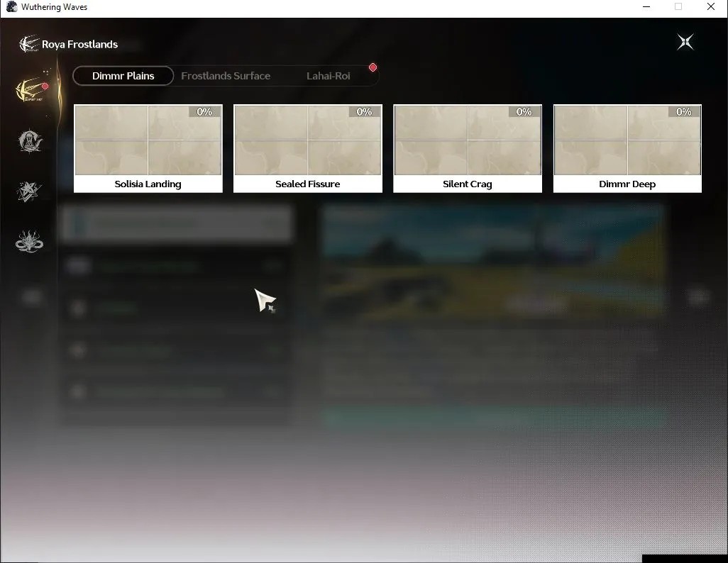Screen dimensions: 728x563
Task: Click the Roya Frostlands header emblem
Action: [x=28, y=44]
